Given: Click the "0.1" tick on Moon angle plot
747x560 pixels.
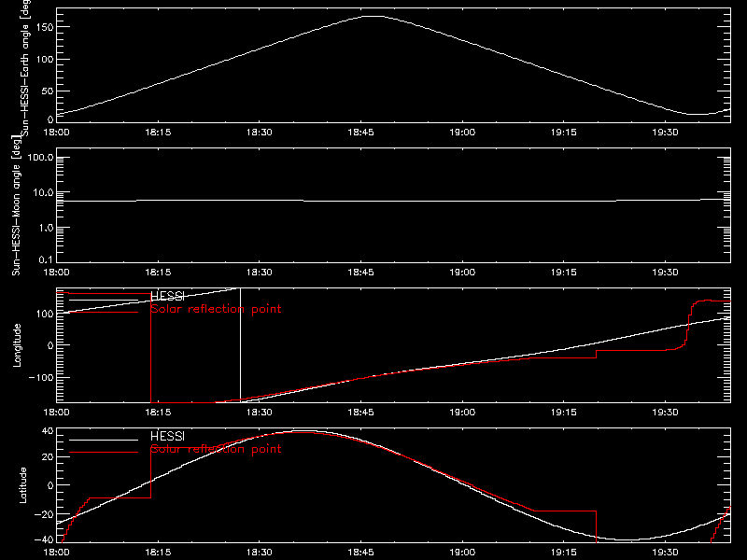Looking at the screenshot, I should point(46,259).
